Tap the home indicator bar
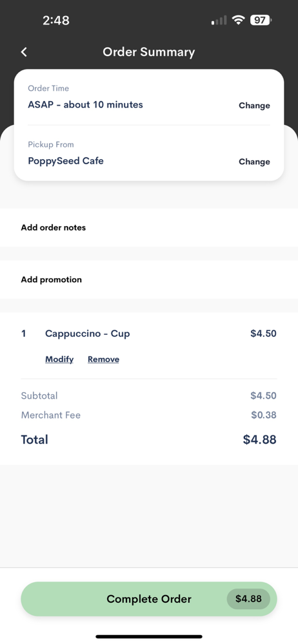 pyautogui.click(x=149, y=637)
